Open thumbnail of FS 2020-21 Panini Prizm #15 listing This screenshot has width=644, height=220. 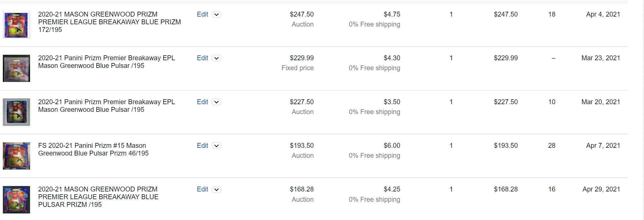[x=16, y=156]
